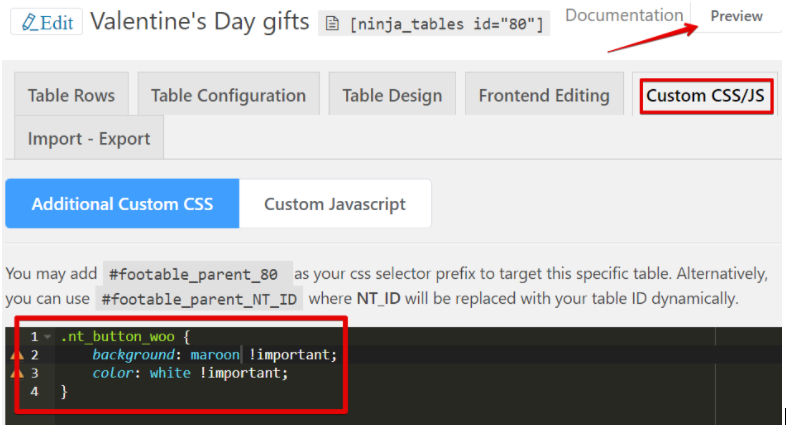Click the #footable_parent_NT_ID selector snippet

[198, 298]
